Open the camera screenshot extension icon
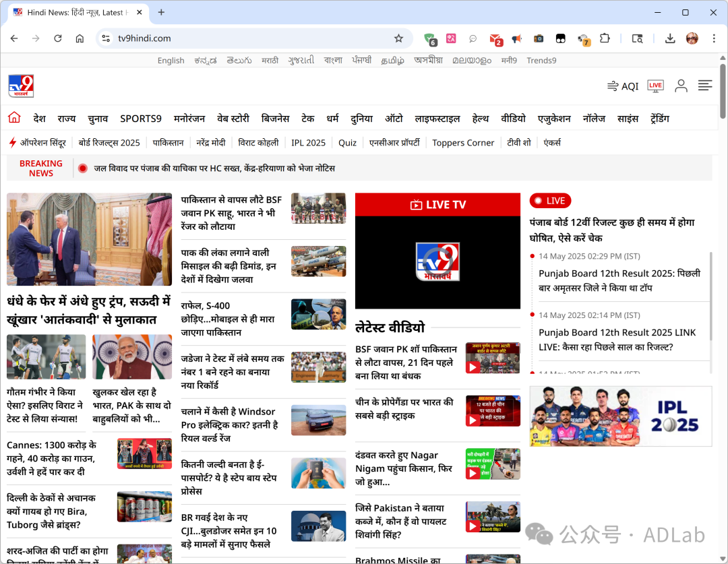728x564 pixels. (539, 38)
